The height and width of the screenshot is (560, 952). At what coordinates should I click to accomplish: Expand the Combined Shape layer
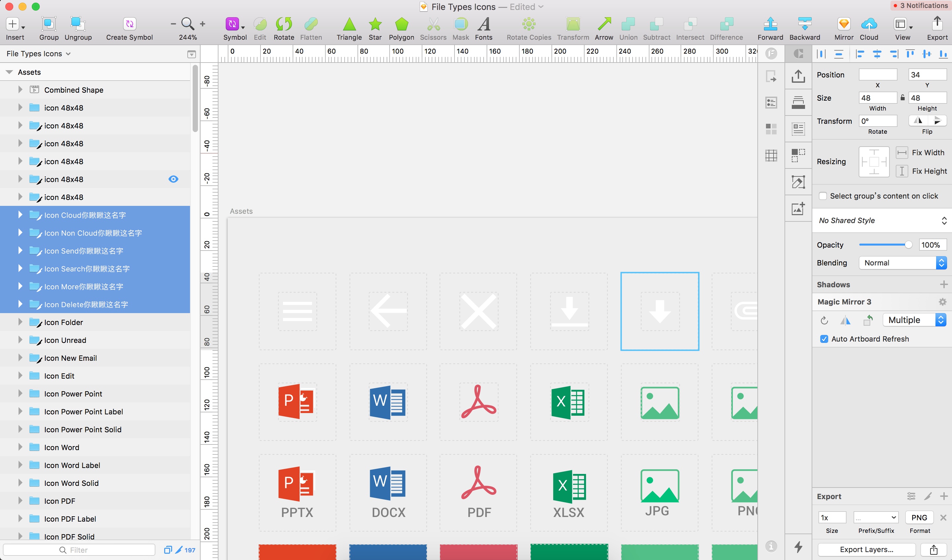point(21,89)
